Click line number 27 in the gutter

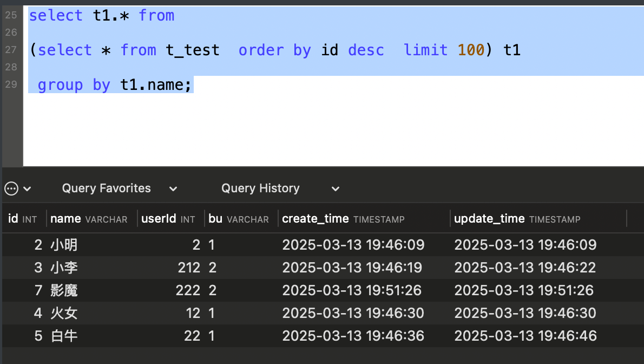point(11,50)
